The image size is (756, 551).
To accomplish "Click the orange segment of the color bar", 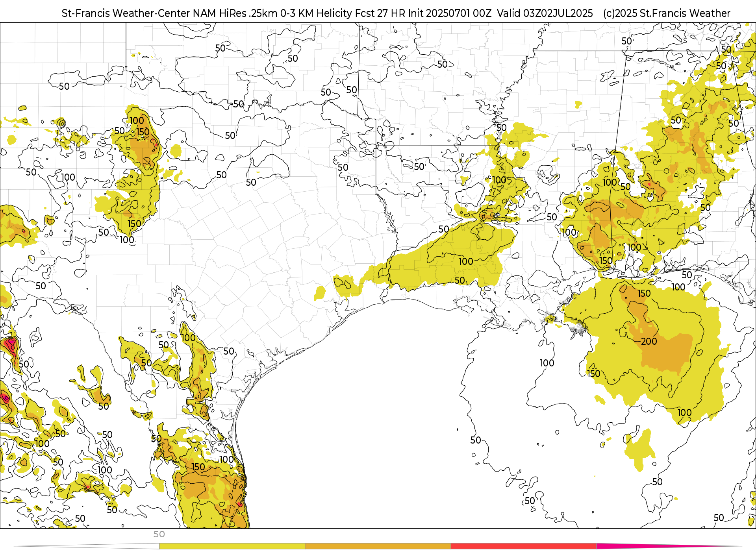I will point(378,546).
